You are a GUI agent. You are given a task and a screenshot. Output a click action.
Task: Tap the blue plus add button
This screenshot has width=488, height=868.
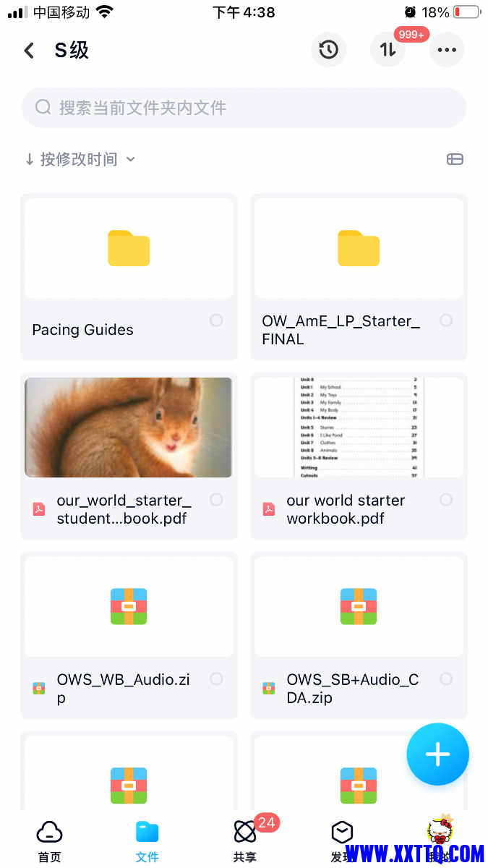(x=437, y=754)
